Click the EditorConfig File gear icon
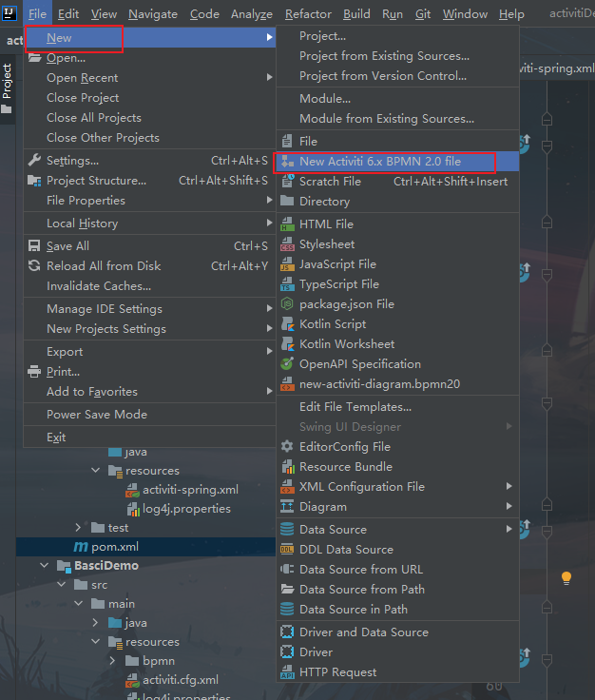This screenshot has width=595, height=700. coord(287,447)
